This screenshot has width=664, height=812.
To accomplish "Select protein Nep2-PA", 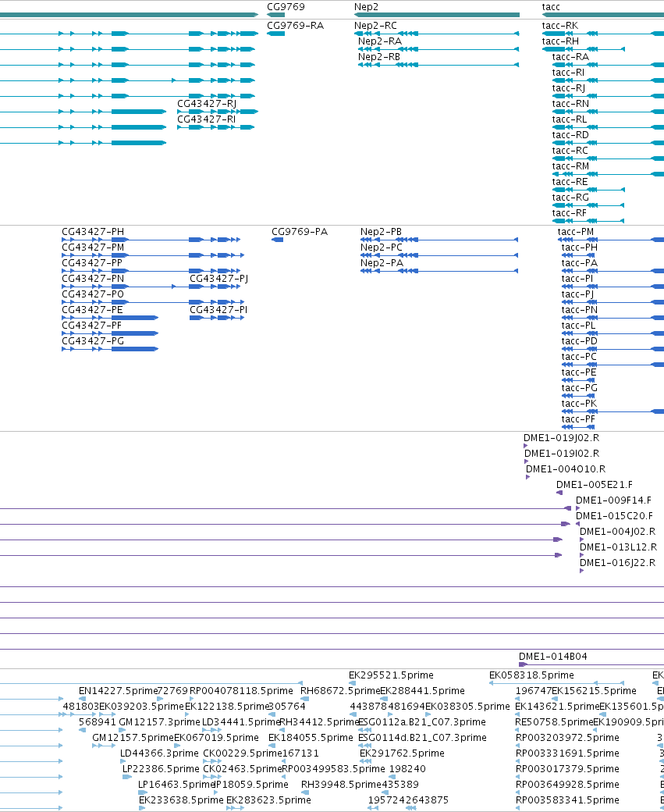I will point(382,262).
